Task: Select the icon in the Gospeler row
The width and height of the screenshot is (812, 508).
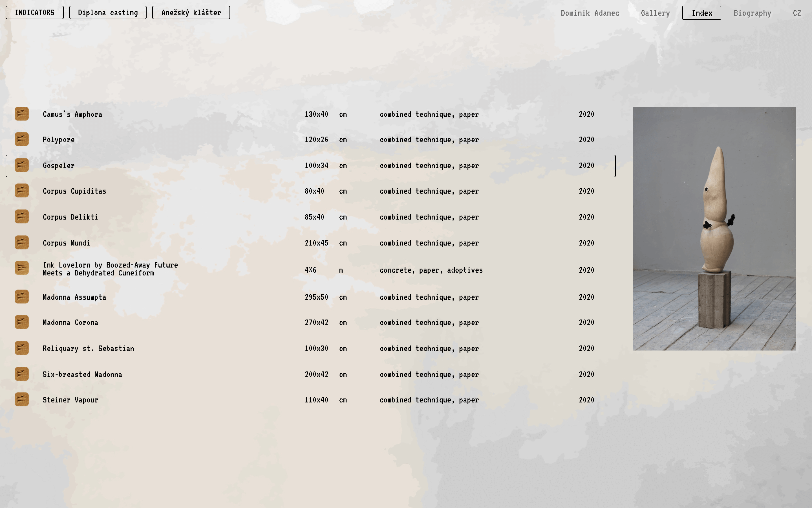Action: click(x=21, y=165)
